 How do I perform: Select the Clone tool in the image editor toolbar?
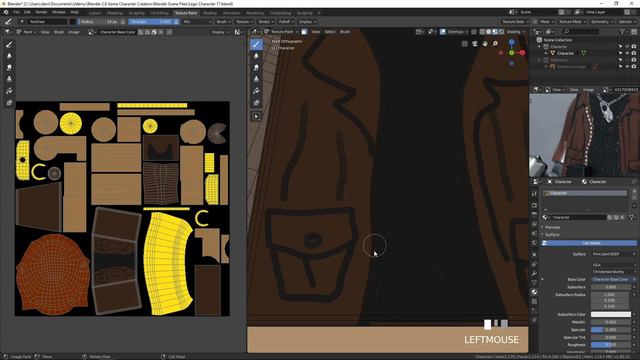(x=9, y=79)
